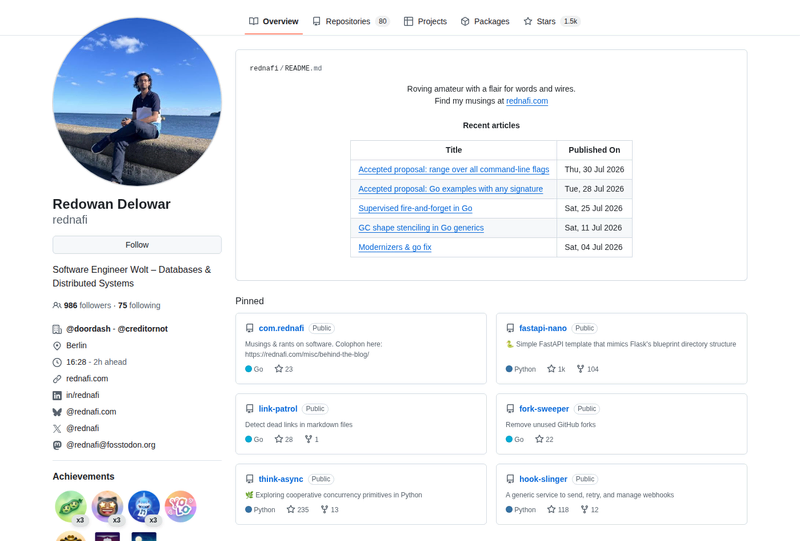View the 22 stars of fork-sweeper
The width and height of the screenshot is (800, 541).
click(x=544, y=439)
